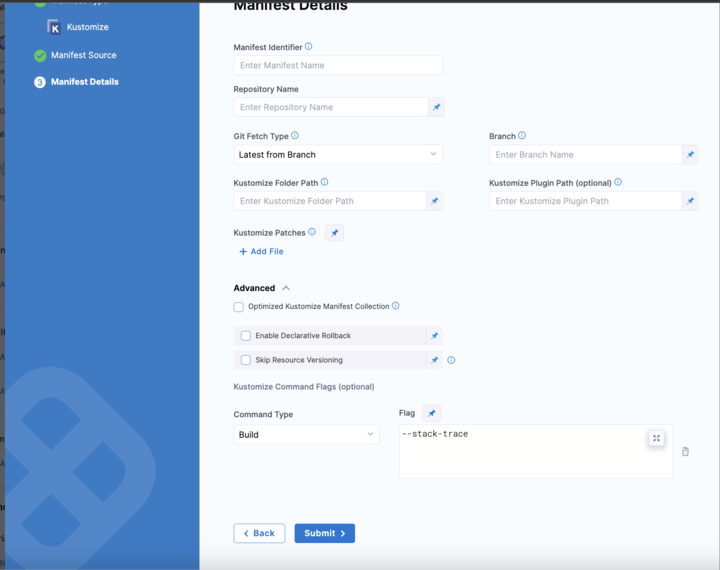Expand the flag text area editor
The image size is (720, 570).
[656, 438]
